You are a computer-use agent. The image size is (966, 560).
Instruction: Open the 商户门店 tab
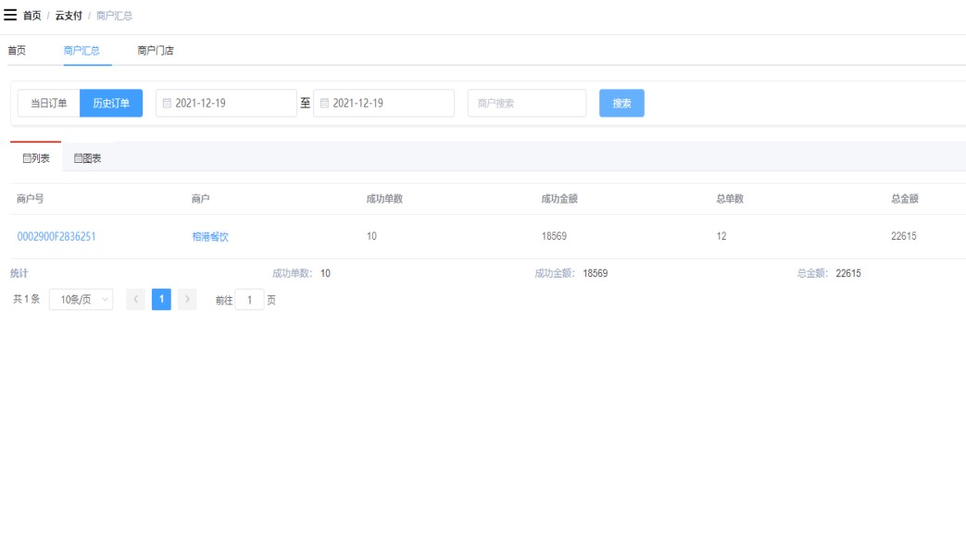(x=156, y=51)
